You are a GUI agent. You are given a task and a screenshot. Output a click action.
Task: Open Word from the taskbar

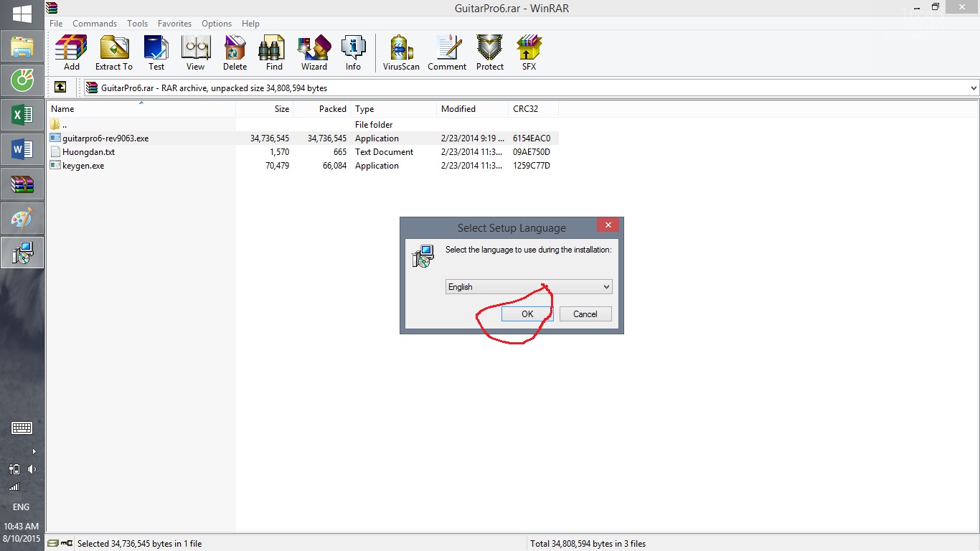click(22, 149)
